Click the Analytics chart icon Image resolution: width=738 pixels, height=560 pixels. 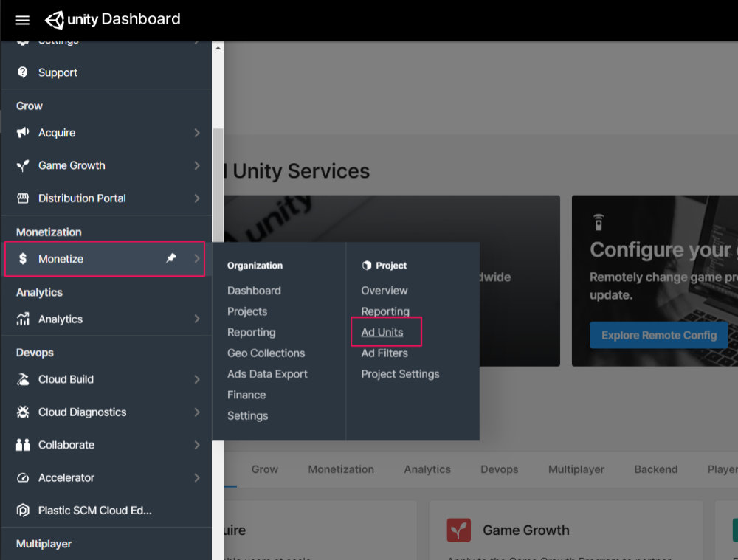click(23, 319)
